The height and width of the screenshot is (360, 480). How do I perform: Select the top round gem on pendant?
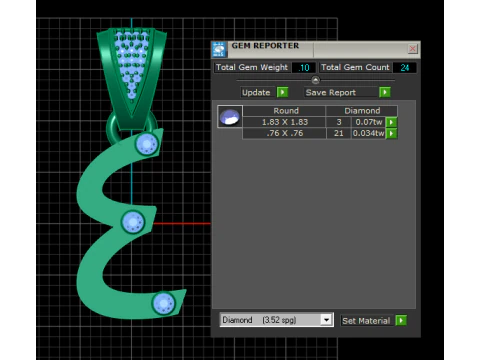tap(147, 144)
